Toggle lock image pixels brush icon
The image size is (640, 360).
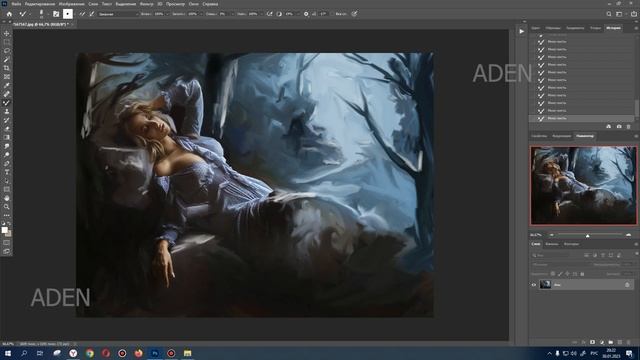click(x=560, y=274)
